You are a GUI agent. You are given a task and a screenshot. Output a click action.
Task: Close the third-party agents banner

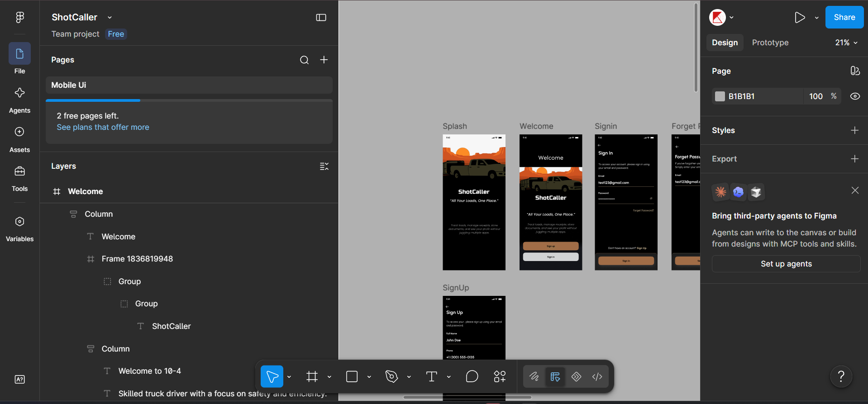tap(855, 190)
